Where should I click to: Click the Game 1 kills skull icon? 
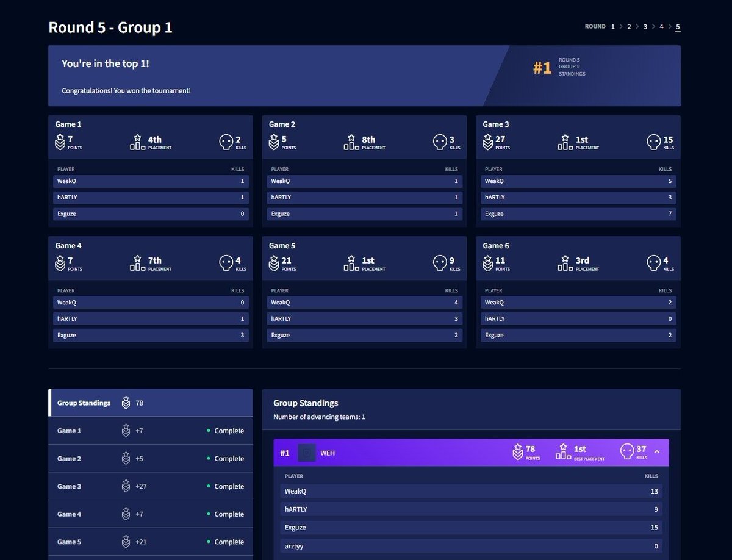226,142
